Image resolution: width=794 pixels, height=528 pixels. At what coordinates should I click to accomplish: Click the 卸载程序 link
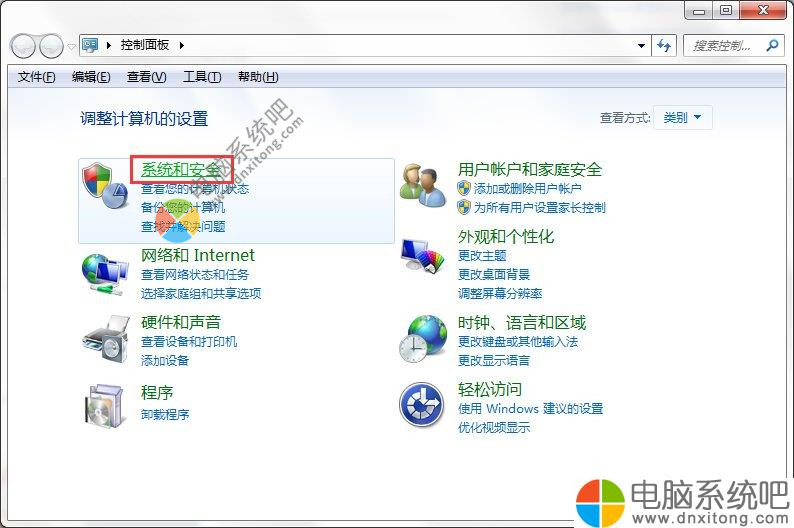(x=165, y=415)
